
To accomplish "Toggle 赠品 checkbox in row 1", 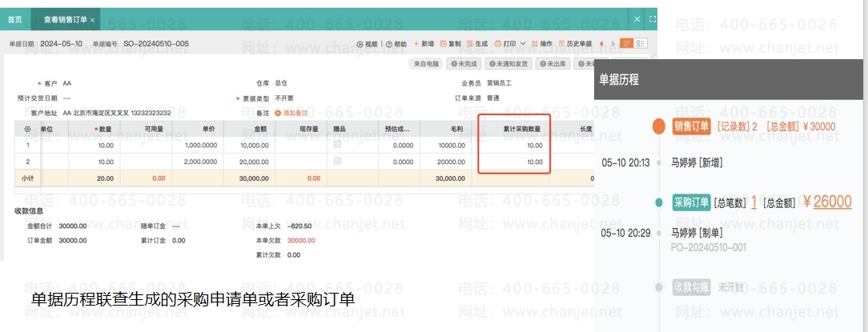I will pos(337,145).
